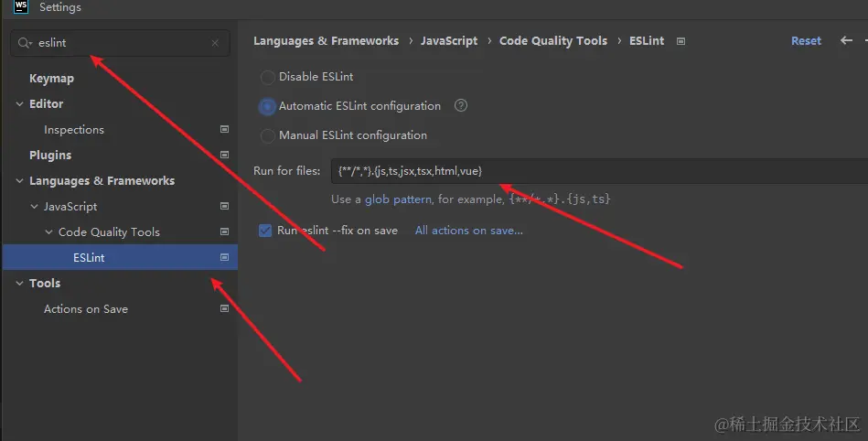
Task: Toggle Run eslint --fix on save checkbox
Action: [x=265, y=231]
